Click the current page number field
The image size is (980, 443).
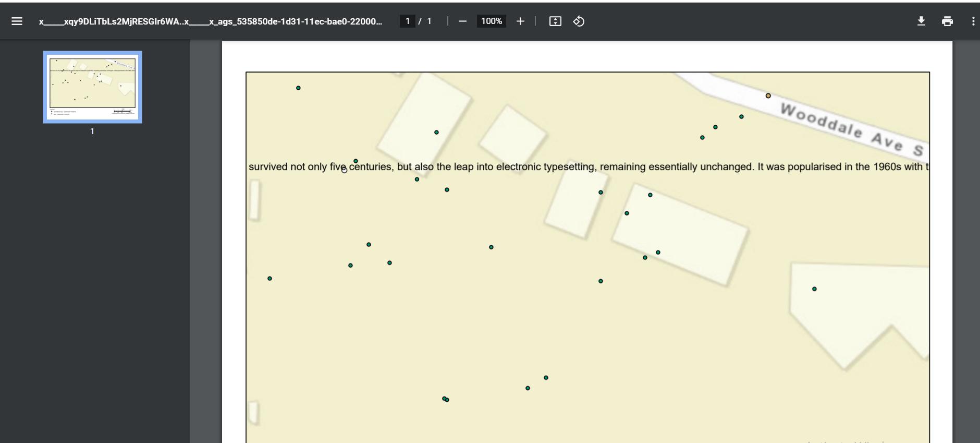coord(407,21)
